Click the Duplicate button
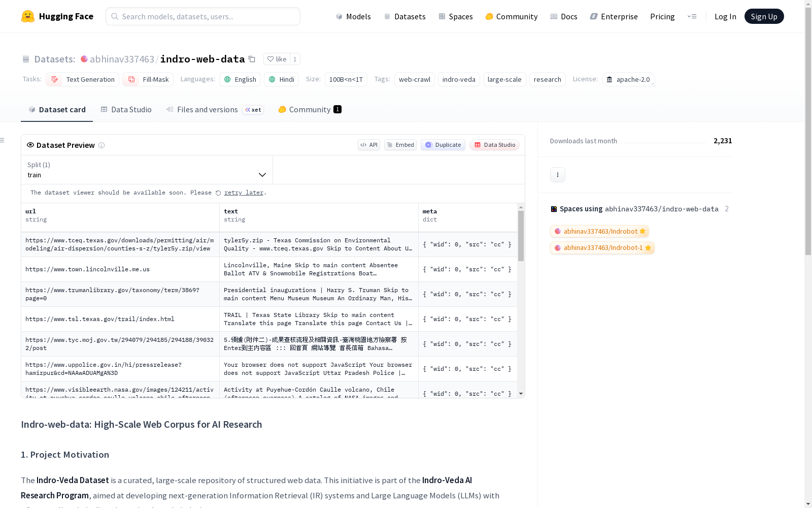 tap(443, 145)
